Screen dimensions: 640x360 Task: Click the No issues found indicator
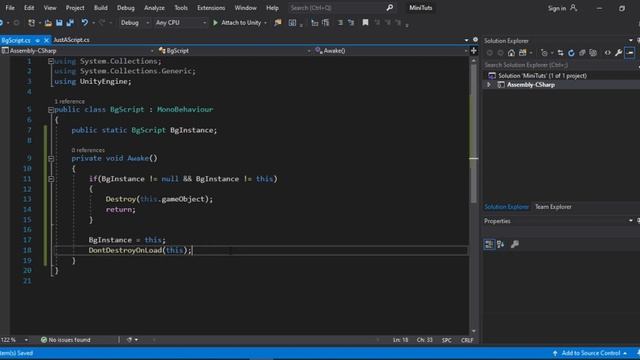click(65, 340)
